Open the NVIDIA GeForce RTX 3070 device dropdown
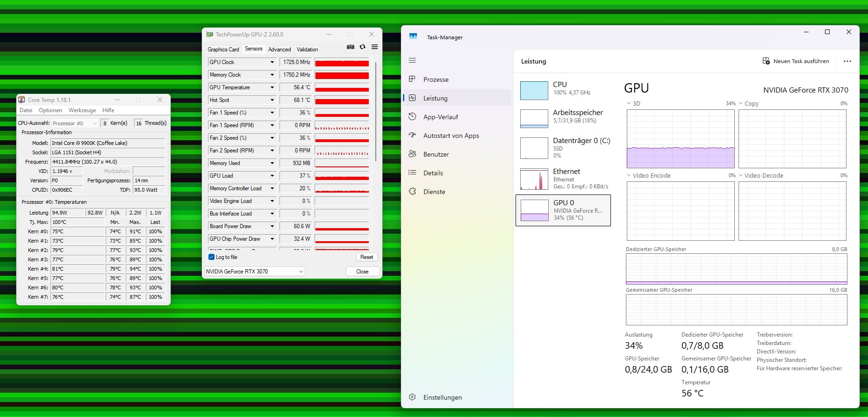Screen dimensions: 868x417 (255, 272)
